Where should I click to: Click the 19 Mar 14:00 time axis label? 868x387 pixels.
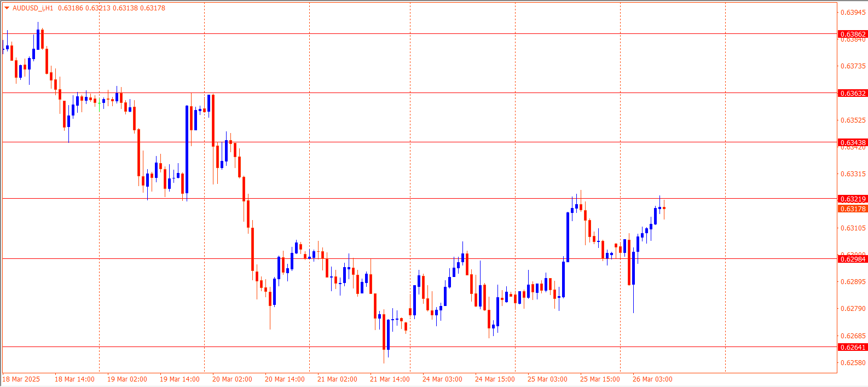pos(180,379)
